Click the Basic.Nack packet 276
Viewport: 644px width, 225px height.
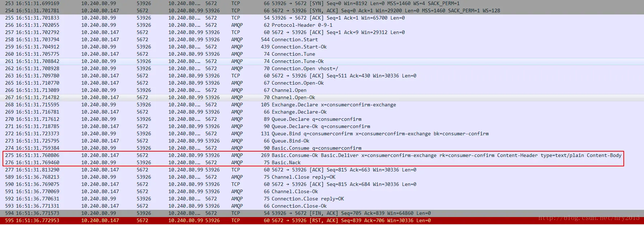pos(322,162)
